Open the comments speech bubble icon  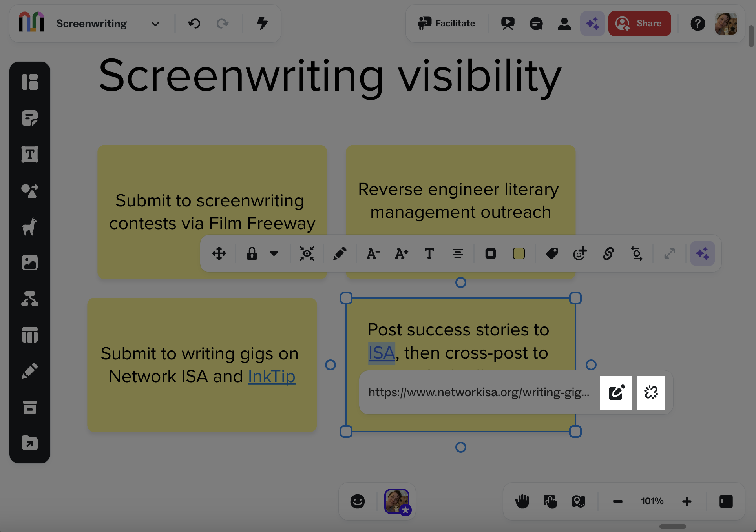click(x=536, y=24)
